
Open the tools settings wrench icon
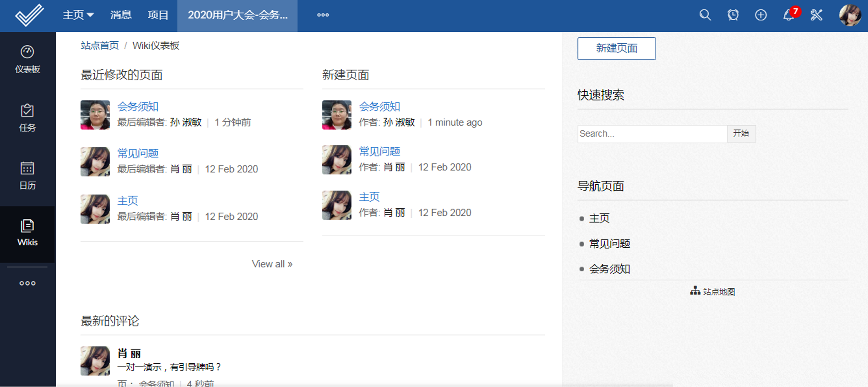click(x=817, y=15)
